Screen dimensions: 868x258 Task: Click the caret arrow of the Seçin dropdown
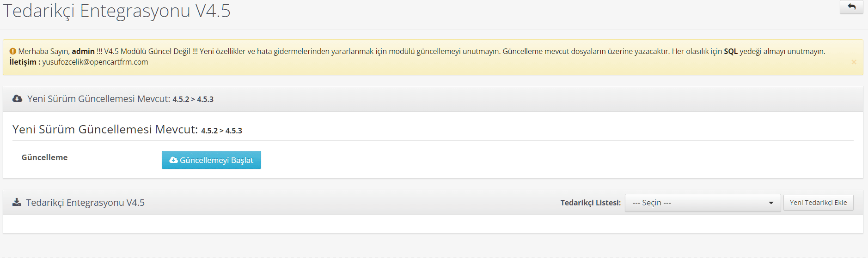pos(771,203)
